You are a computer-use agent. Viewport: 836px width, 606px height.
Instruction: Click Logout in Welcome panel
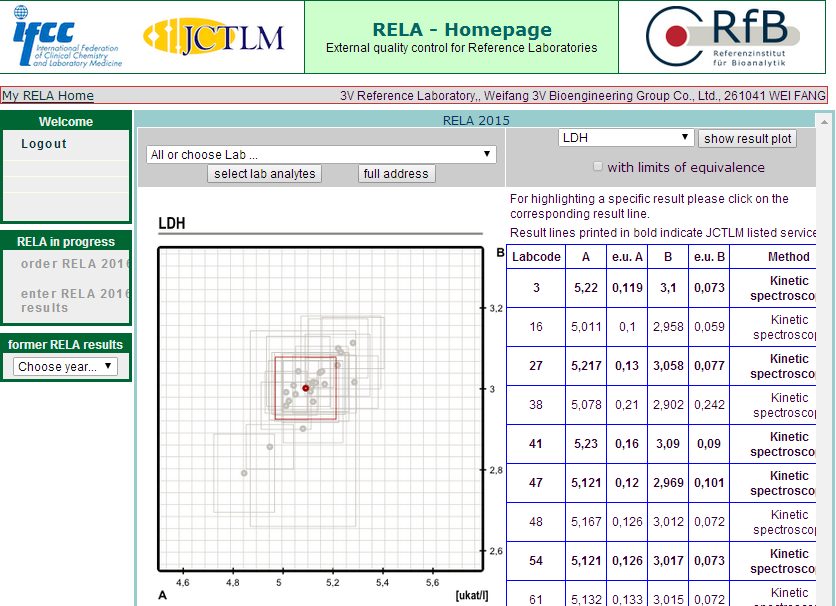pos(44,144)
